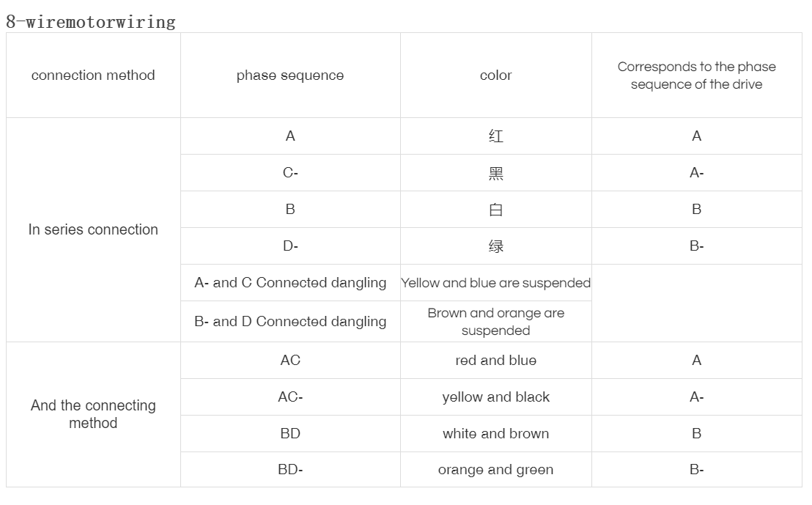Screen dimensions: 812x505
Task: Select the "red and blue" color cell
Action: pos(495,360)
